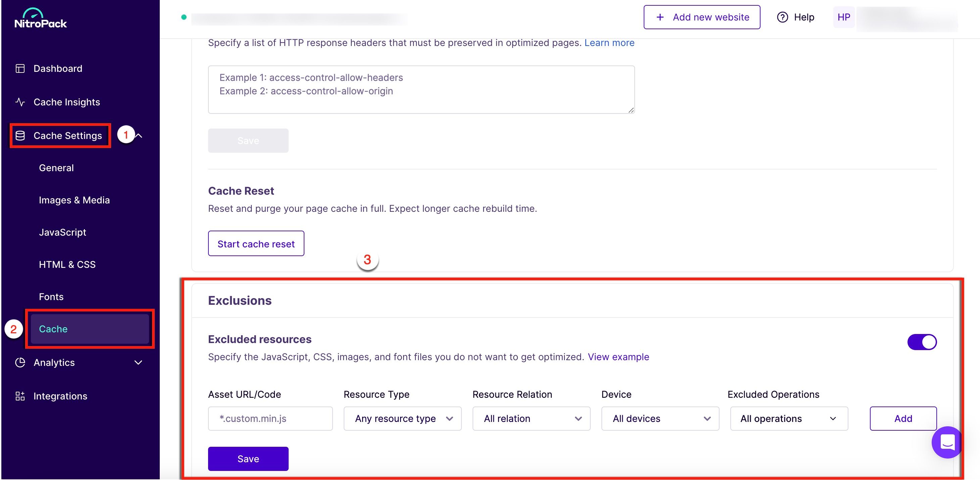Screen dimensions: 980x480
Task: Click the Start cache reset button
Action: pyautogui.click(x=256, y=243)
